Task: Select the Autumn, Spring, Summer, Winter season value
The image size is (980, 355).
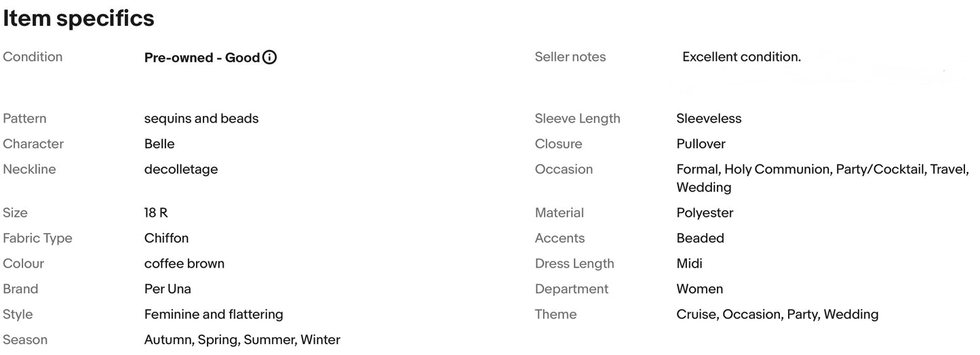Action: [242, 339]
